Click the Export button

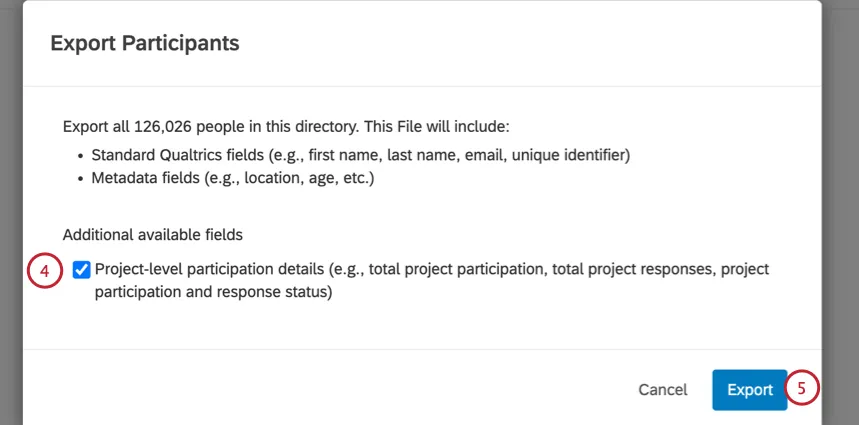[x=749, y=390]
